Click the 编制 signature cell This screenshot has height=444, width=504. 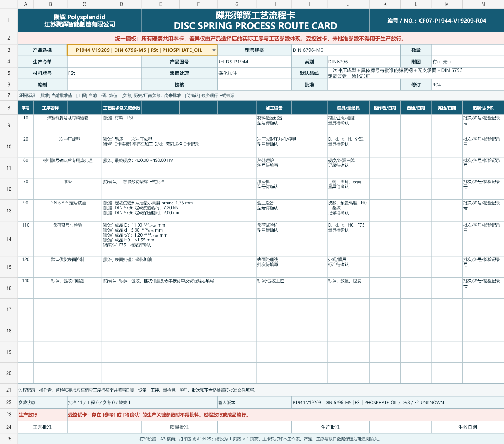(x=104, y=85)
